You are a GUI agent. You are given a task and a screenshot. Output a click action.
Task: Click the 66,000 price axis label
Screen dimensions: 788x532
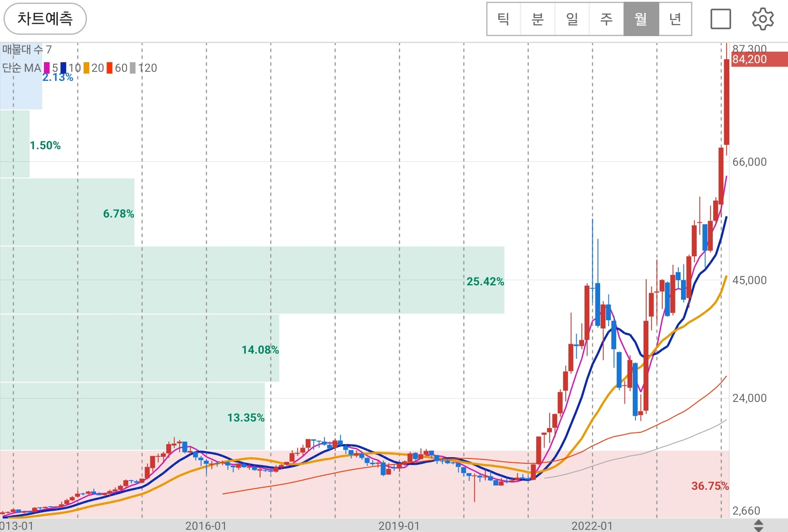pos(749,162)
